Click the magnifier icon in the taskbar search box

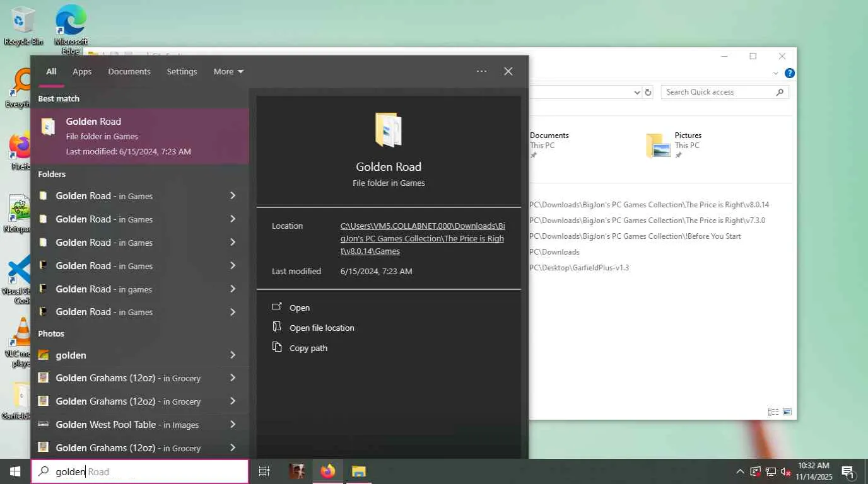point(44,471)
